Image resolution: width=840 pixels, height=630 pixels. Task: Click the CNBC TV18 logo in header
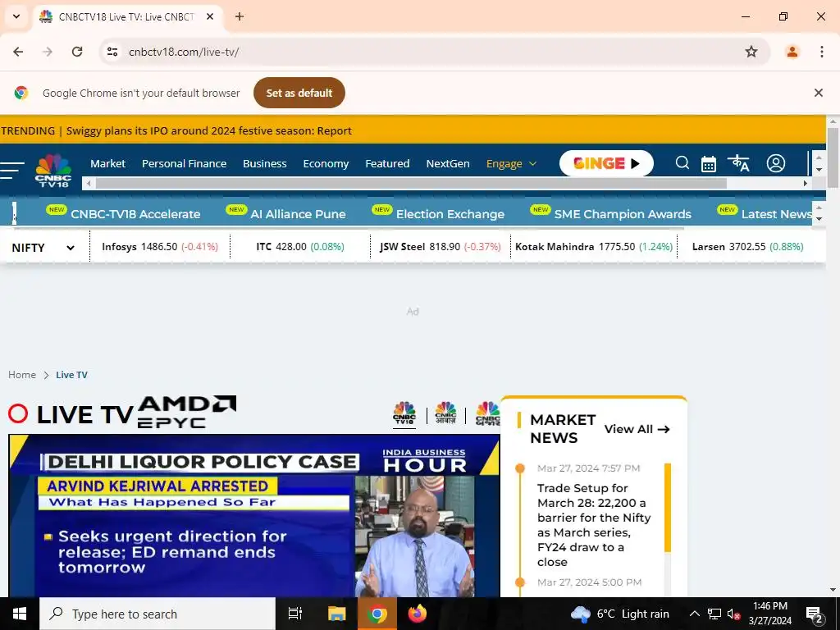(53, 171)
